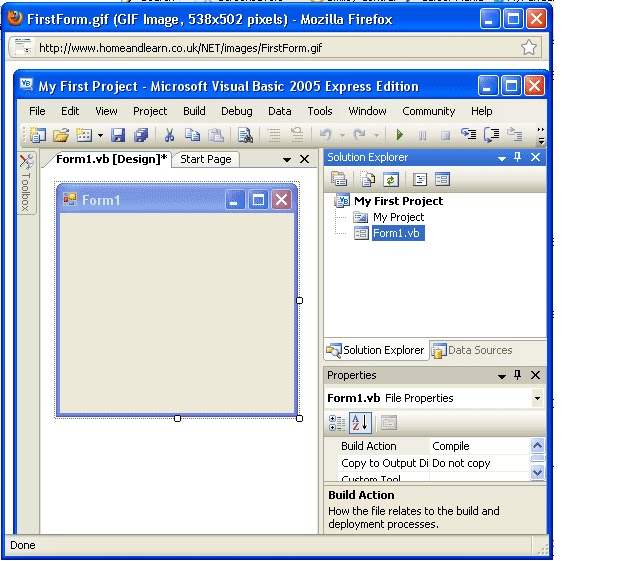Click the Cut scissors icon
This screenshot has width=640, height=561.
(x=169, y=135)
